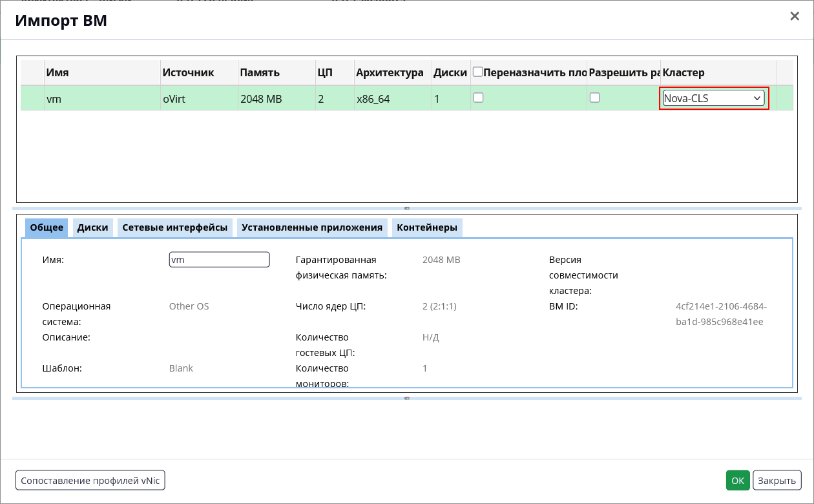
Task: Click the Blank template value
Action: (x=181, y=368)
